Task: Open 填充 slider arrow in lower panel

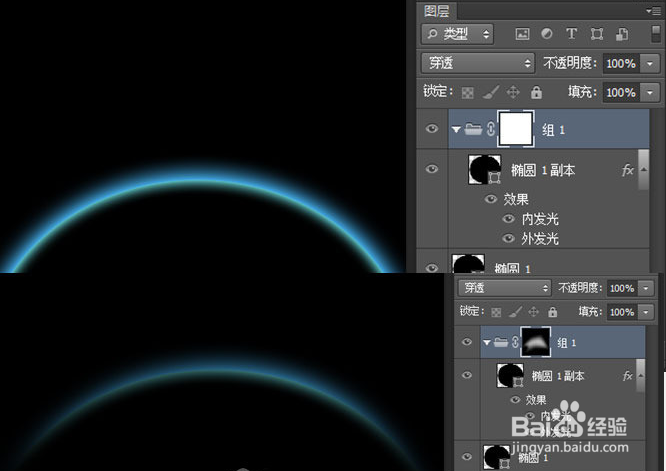Action: pyautogui.click(x=646, y=312)
